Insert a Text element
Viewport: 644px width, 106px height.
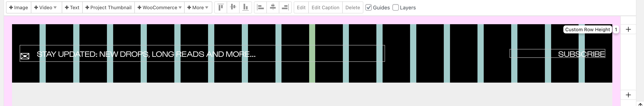click(x=72, y=7)
